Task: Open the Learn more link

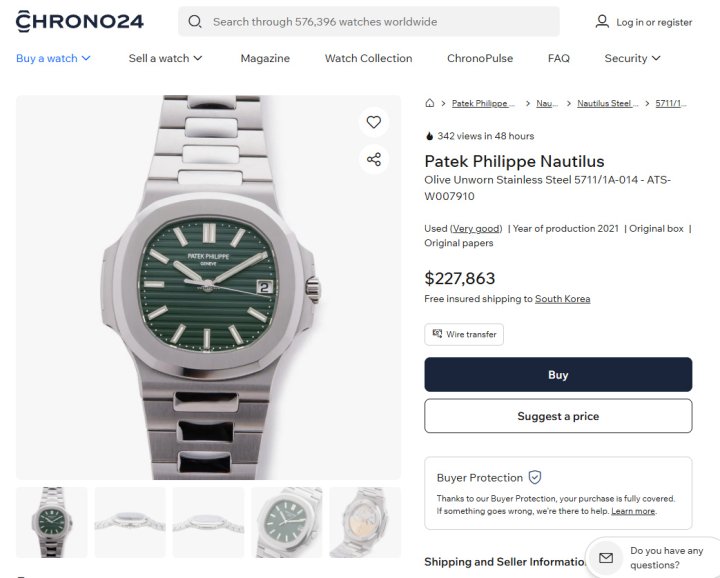Action: tap(633, 511)
